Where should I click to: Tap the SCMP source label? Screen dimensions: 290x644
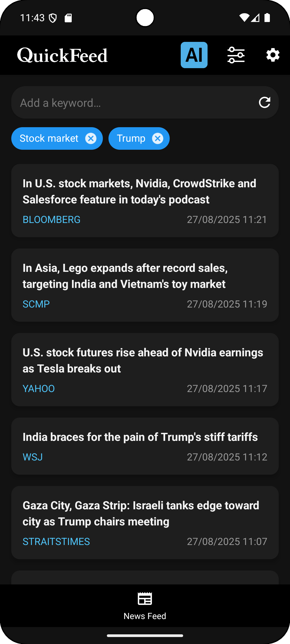[x=36, y=304]
